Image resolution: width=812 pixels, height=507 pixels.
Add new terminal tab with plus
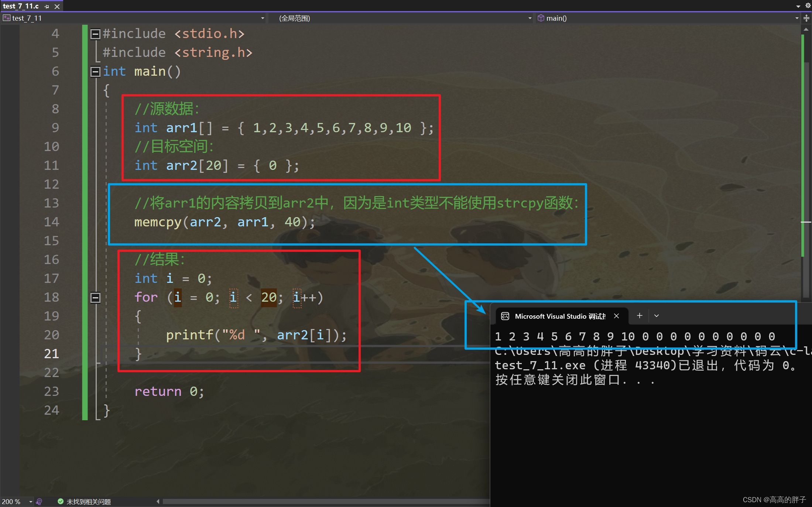click(x=640, y=316)
